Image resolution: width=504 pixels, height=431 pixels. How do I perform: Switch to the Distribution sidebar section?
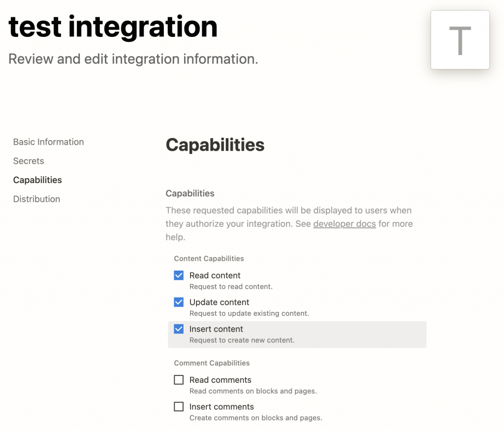[36, 199]
